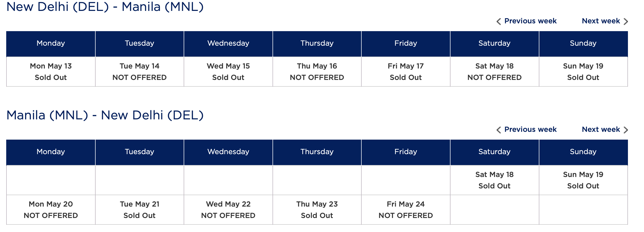This screenshot has width=644, height=232.
Task: Open Next week for Manila–New Delhi flights
Action: 601,129
